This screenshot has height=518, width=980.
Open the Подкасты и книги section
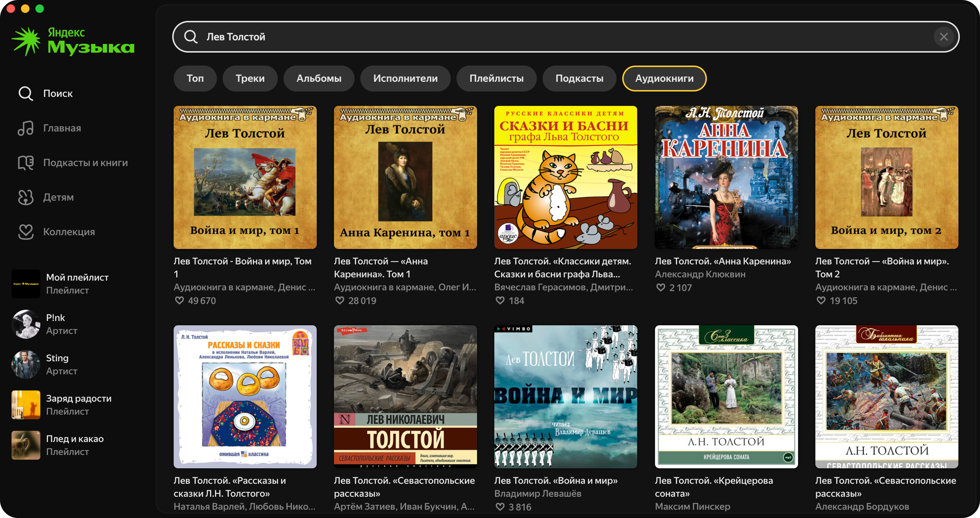click(73, 163)
